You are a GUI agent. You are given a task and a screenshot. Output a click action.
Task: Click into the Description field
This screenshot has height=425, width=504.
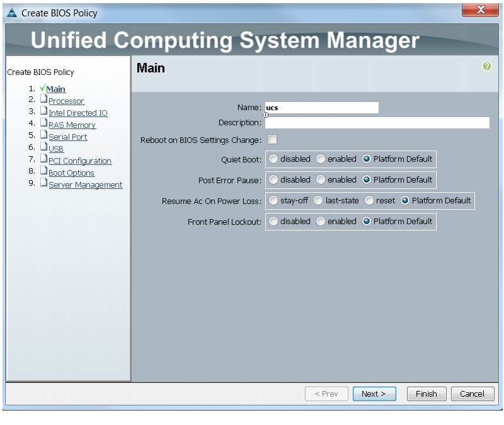[378, 123]
